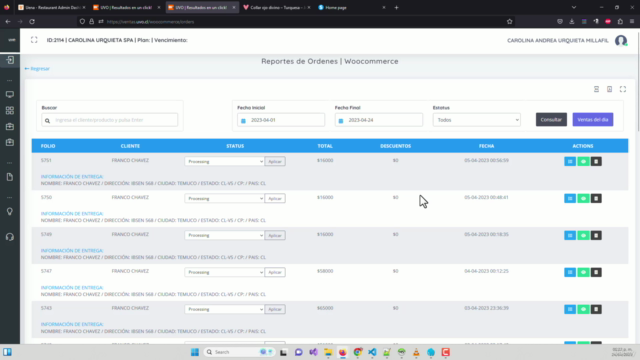Click the Regresar back link
This screenshot has width=640, height=360.
pos(37,69)
